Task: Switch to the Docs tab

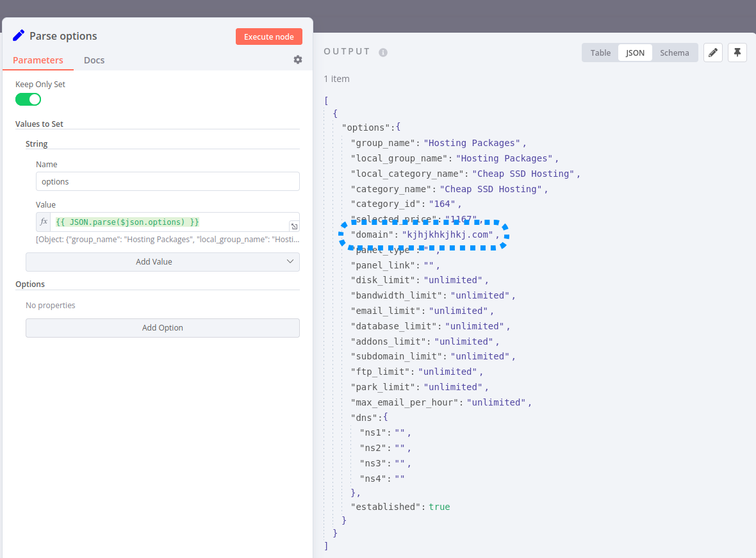Action: click(94, 60)
